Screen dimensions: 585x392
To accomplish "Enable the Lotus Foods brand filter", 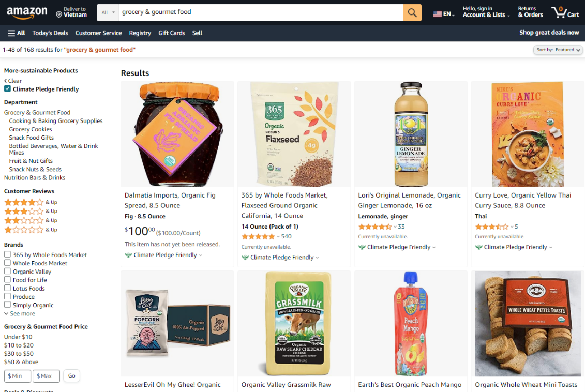I will point(7,288).
